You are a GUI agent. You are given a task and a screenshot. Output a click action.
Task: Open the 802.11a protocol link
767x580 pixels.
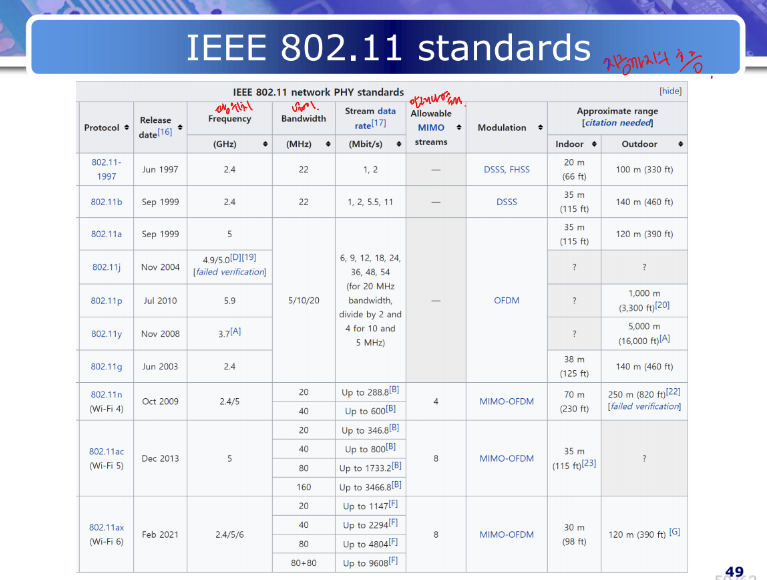coord(106,234)
